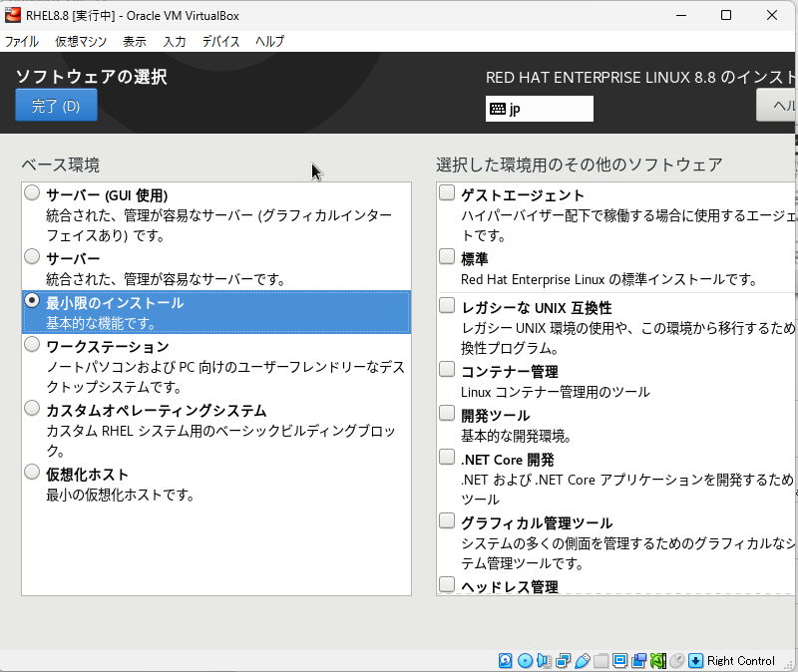798x672 pixels.
Task: Select the サーバー base environment radio
Action: [x=32, y=256]
